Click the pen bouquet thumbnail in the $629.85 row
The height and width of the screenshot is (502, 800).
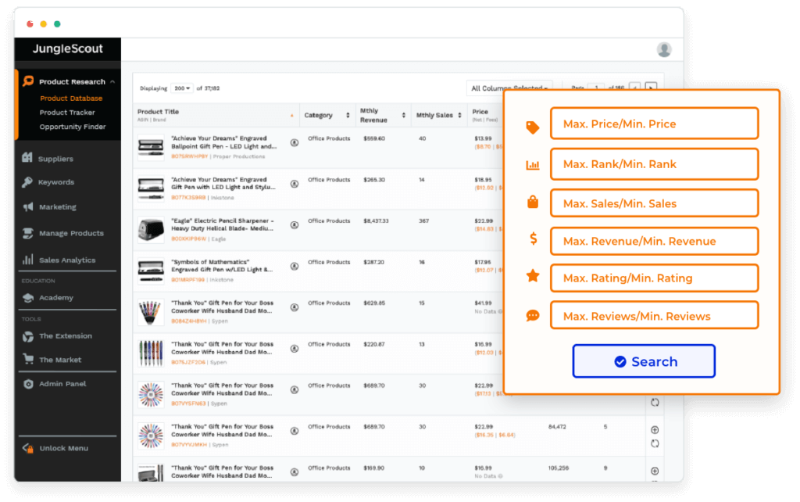151,312
